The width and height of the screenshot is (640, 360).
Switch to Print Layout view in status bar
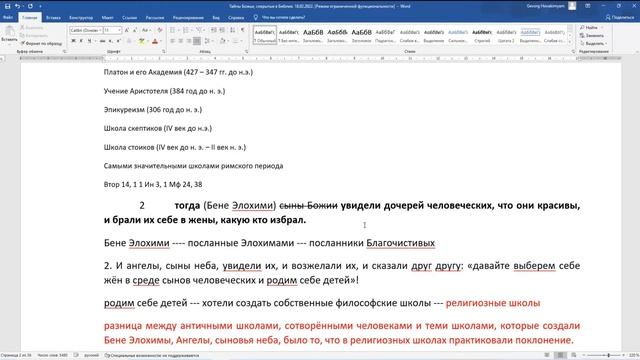[x=560, y=355]
